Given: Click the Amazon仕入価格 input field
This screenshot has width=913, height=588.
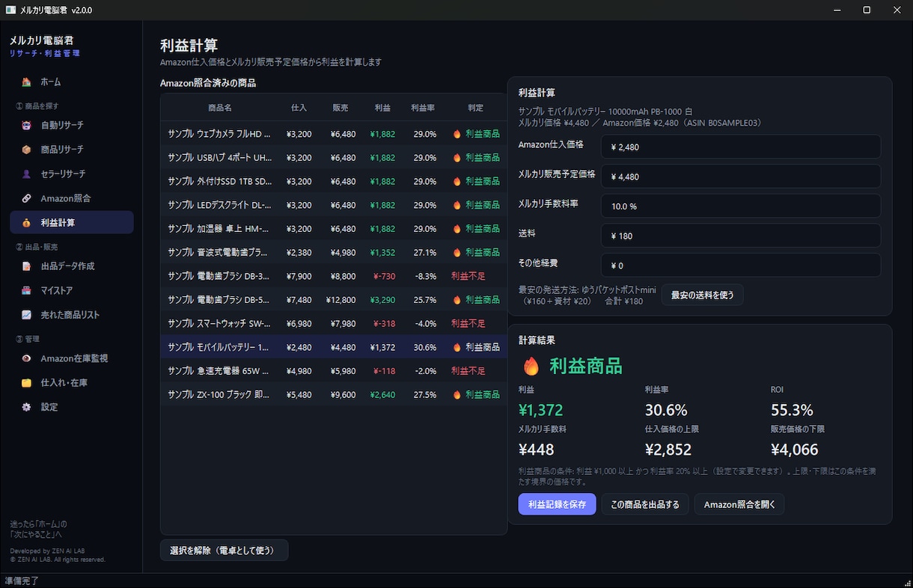Looking at the screenshot, I should click(741, 147).
